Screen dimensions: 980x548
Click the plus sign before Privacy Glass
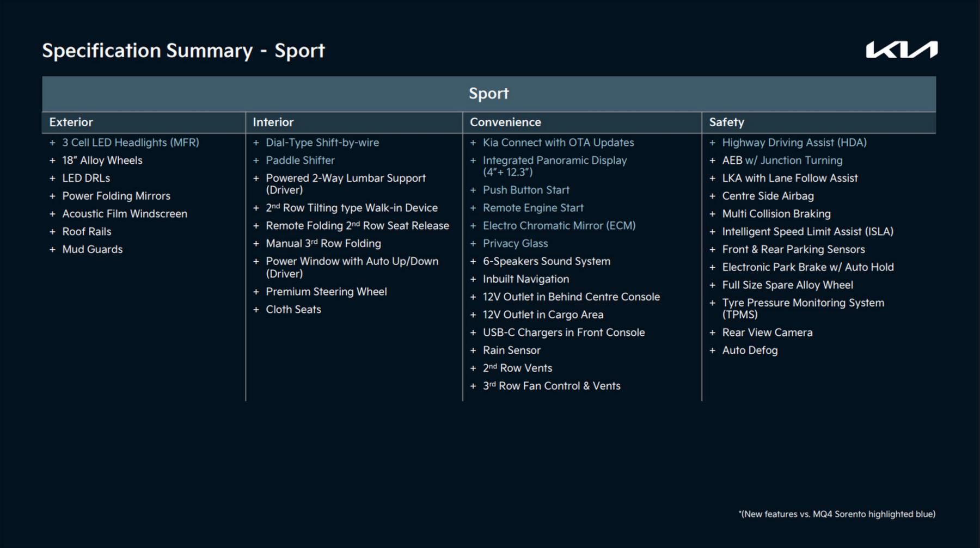(x=473, y=243)
